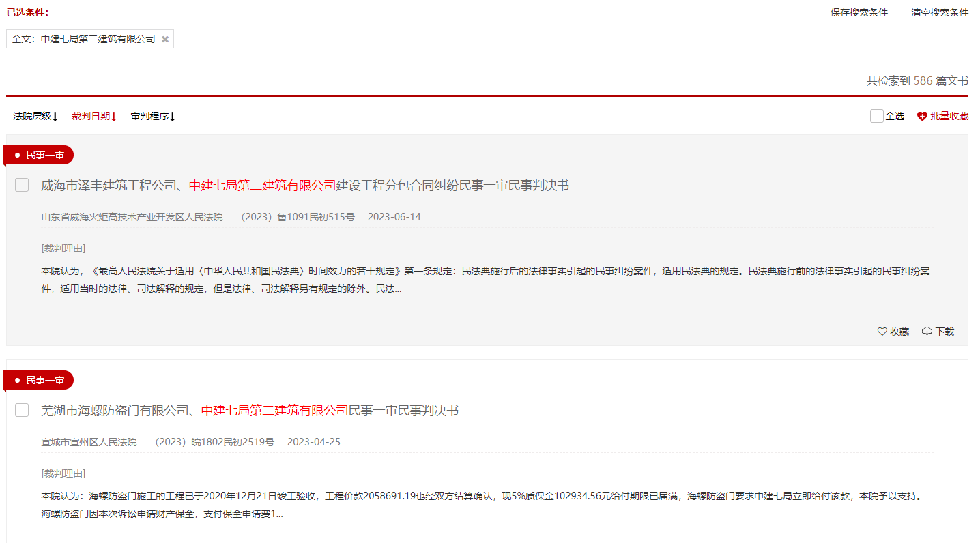Click the 民事一审 tag on the 芜湖市海螺 result

pos(39,380)
